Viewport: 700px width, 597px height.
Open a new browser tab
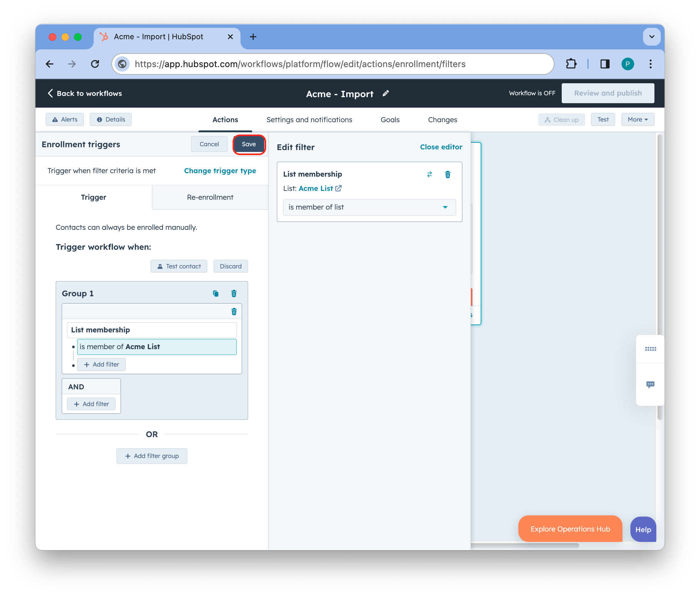[253, 36]
